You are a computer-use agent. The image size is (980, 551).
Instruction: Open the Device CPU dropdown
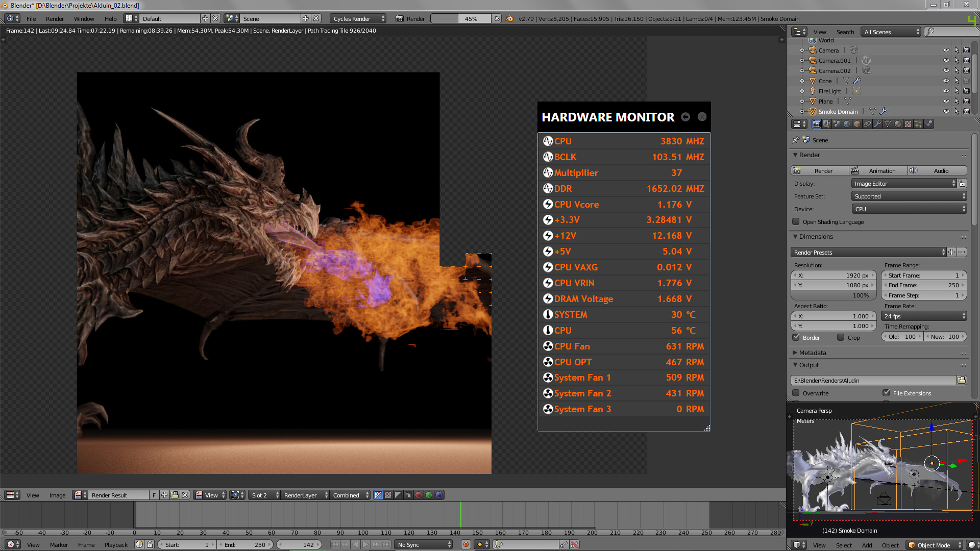909,209
